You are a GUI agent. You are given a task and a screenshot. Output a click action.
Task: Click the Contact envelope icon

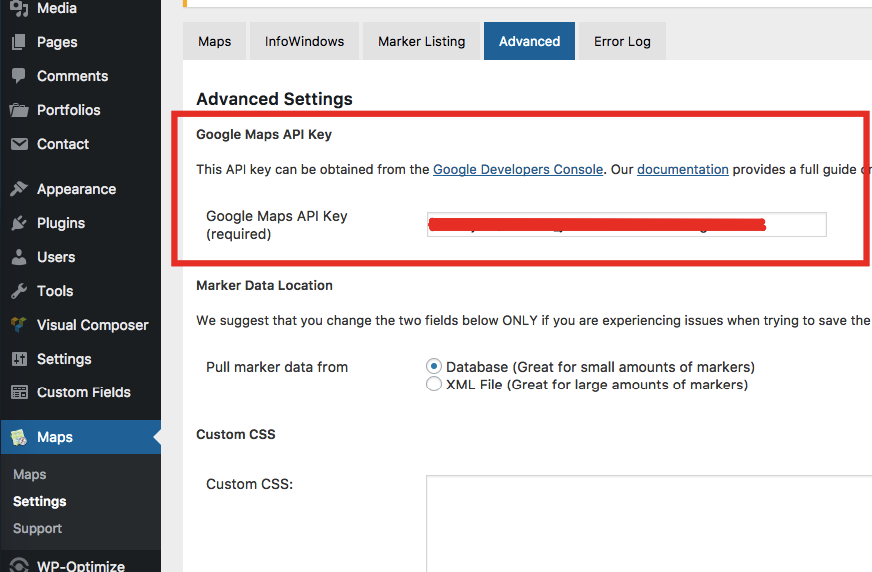pos(19,144)
